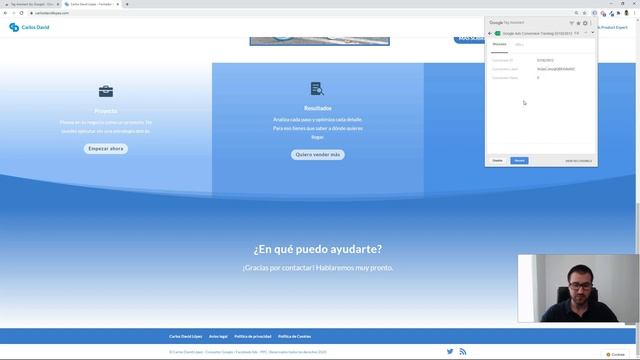The height and width of the screenshot is (360, 640).
Task: Select the Carlos David López browser tab
Action: tap(91, 4)
